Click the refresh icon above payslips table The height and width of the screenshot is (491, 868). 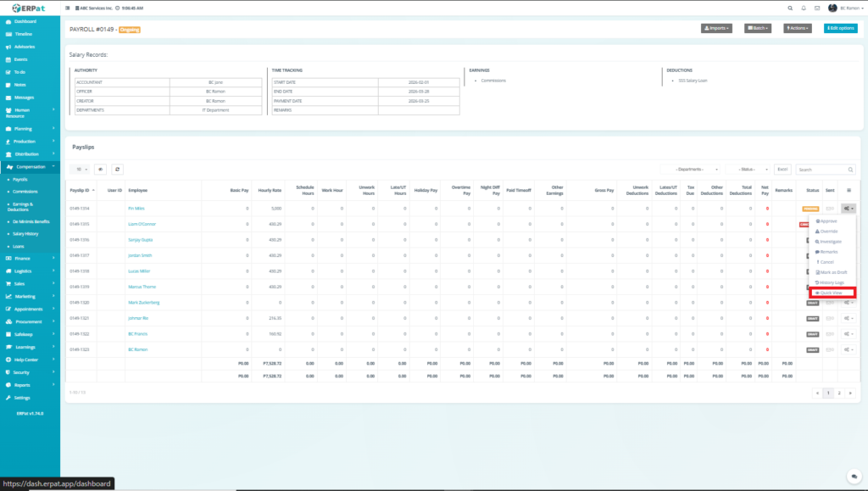(117, 169)
